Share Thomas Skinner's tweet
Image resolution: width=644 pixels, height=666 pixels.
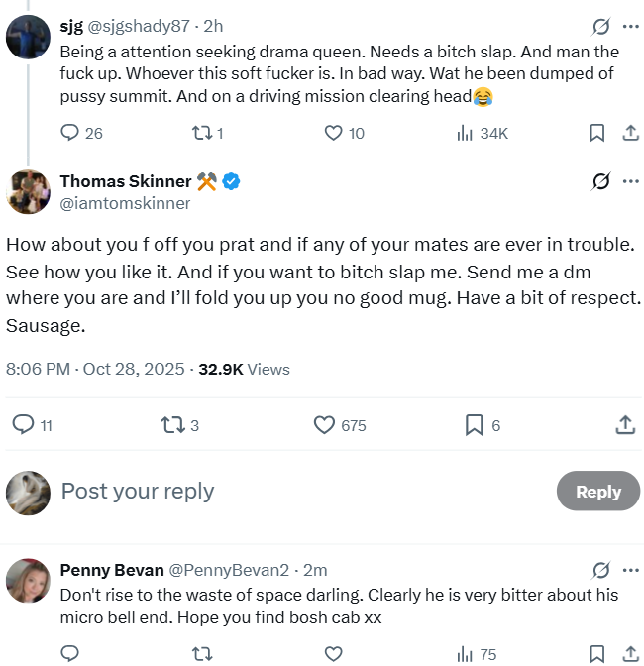(x=625, y=425)
